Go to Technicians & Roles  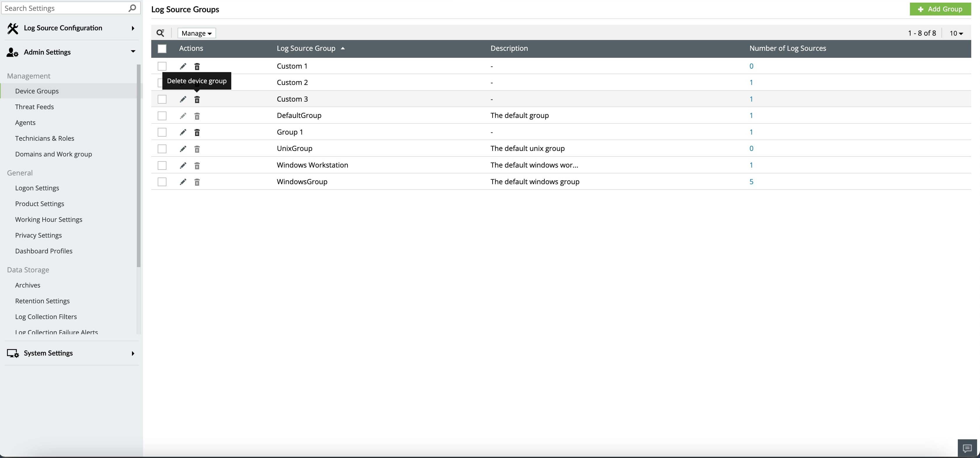tap(44, 138)
